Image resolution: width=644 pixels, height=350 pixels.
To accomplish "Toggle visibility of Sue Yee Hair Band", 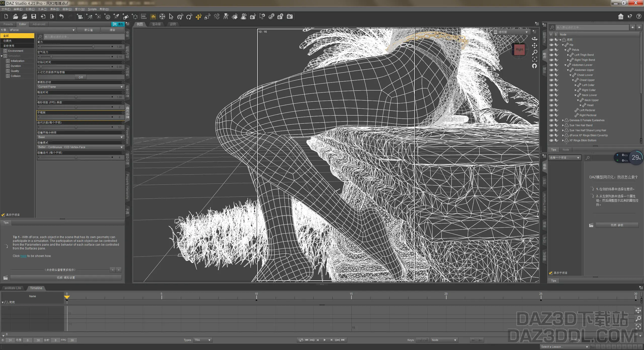I will click(x=551, y=125).
